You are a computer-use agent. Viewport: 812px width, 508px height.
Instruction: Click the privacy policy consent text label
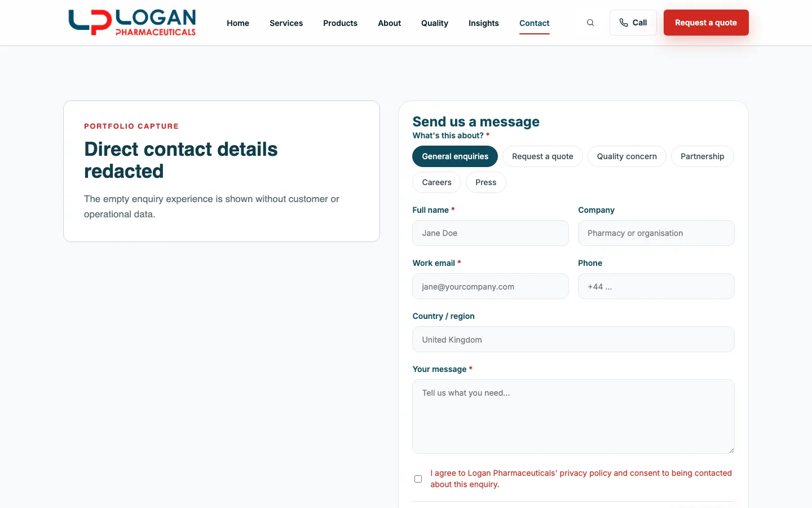[x=581, y=479]
